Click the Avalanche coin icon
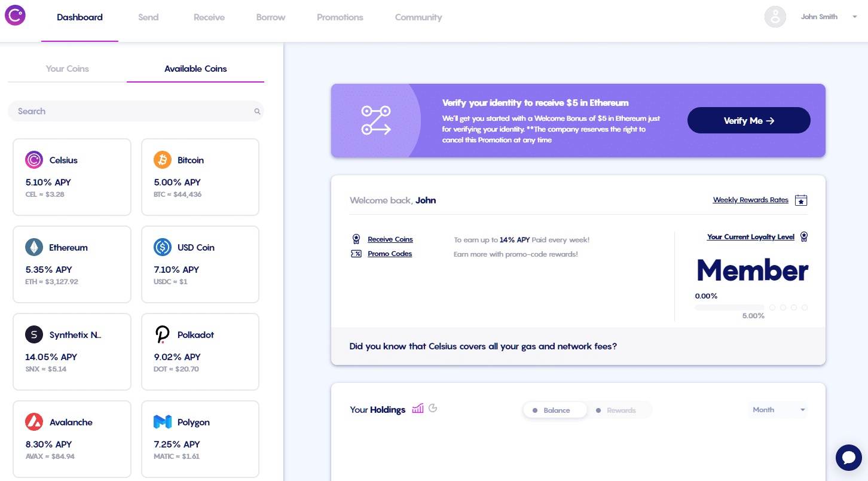This screenshot has width=868, height=481. pos(34,422)
